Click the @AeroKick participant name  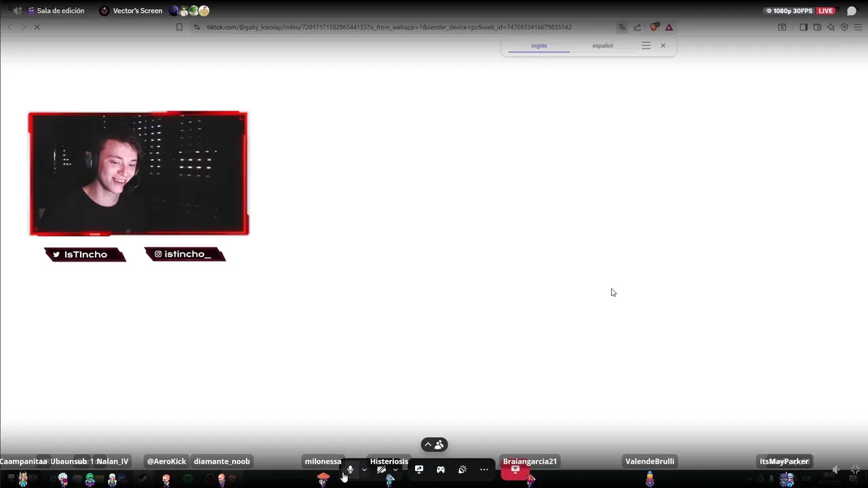tap(166, 462)
